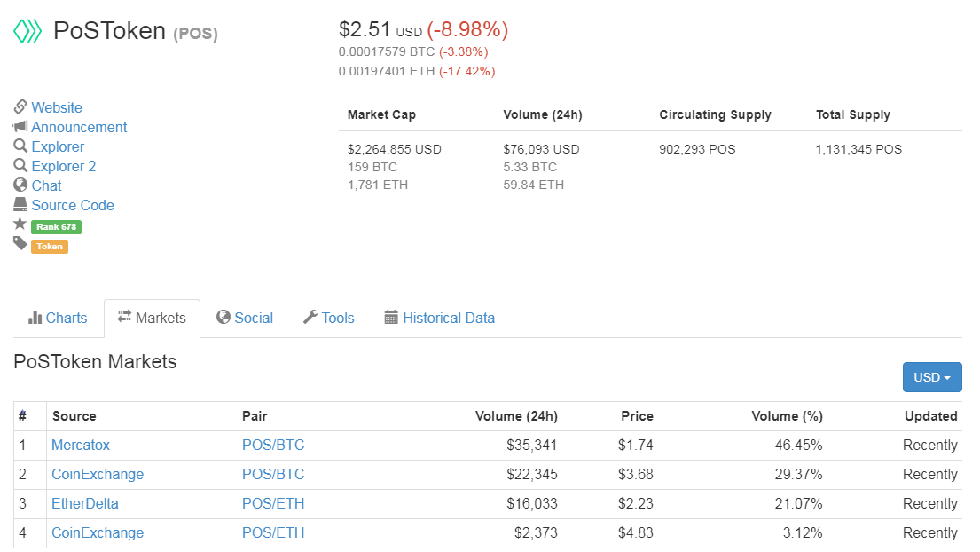Click the $35,341 volume cell
Image resolution: width=980 pixels, height=552 pixels.
click(532, 446)
